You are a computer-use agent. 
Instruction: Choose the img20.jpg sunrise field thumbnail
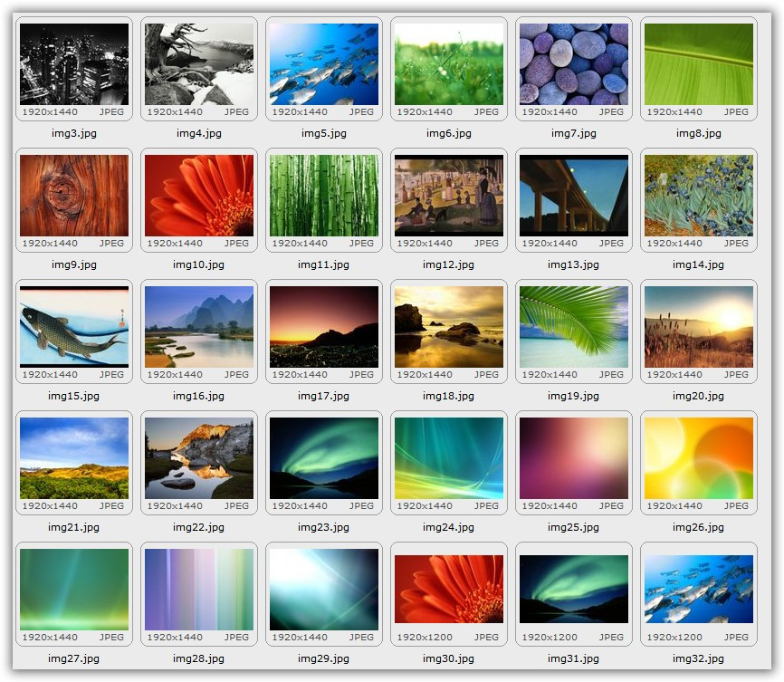(x=699, y=327)
